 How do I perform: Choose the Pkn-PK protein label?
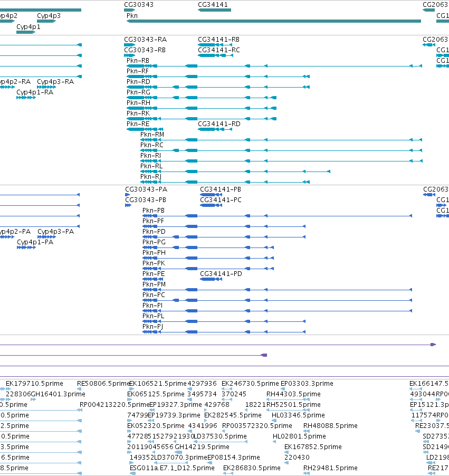pyautogui.click(x=154, y=263)
